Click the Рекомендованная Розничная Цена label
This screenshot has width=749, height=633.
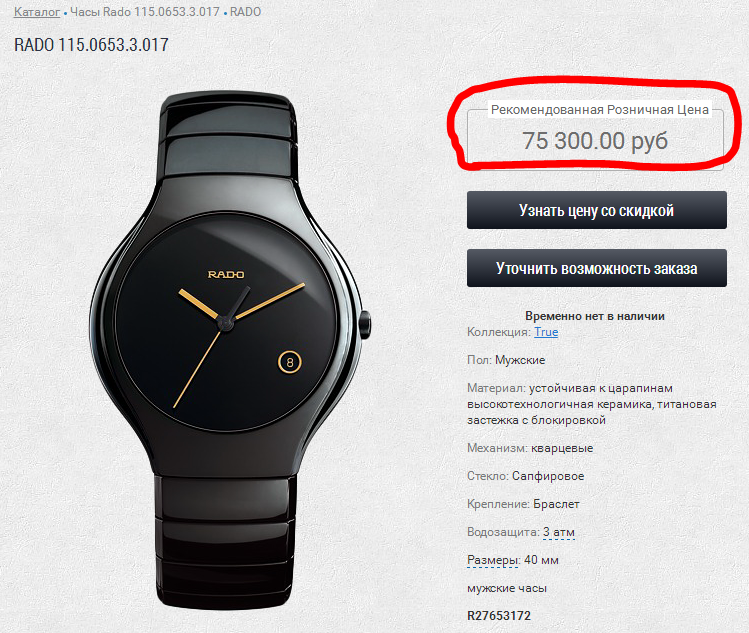[x=599, y=109]
